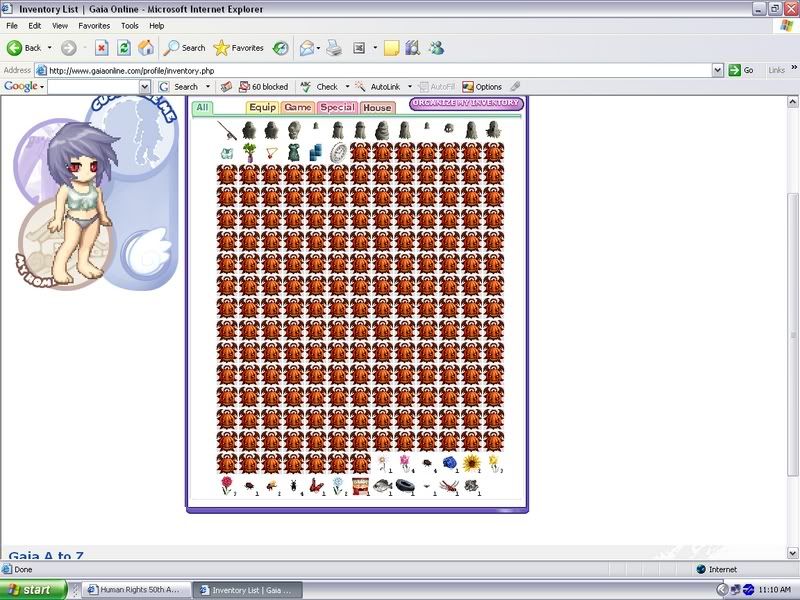
Task: Select the silver clock inventory item
Action: click(x=338, y=153)
